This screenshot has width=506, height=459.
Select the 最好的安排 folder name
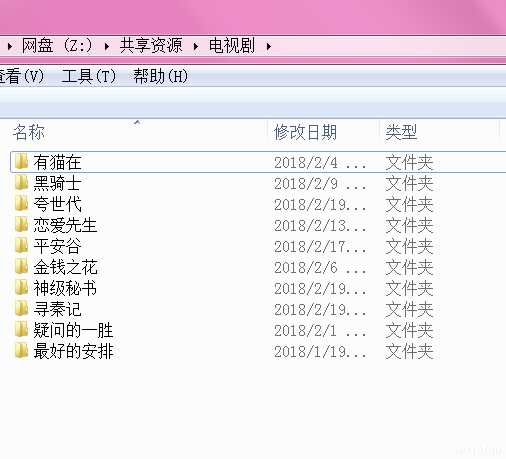coord(73,351)
